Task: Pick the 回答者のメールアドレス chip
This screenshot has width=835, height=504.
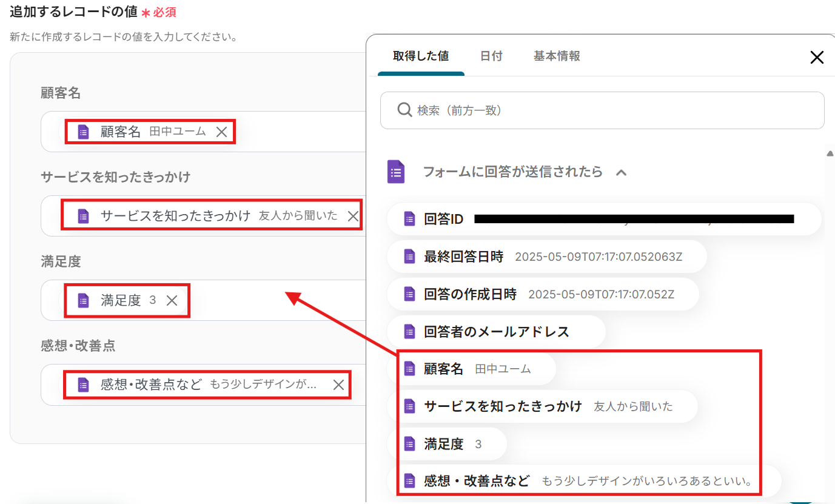Action: coord(496,332)
